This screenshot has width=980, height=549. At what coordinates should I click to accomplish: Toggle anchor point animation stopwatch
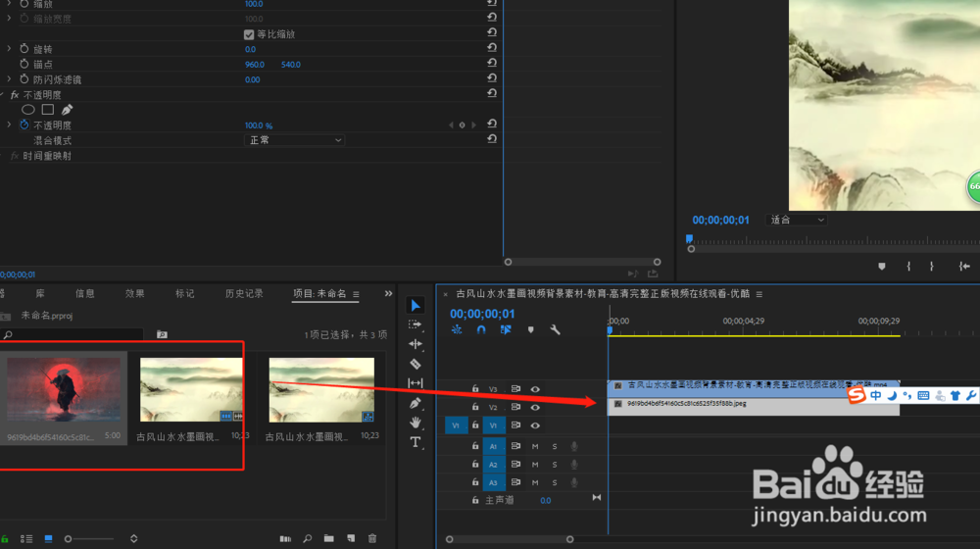[x=24, y=64]
